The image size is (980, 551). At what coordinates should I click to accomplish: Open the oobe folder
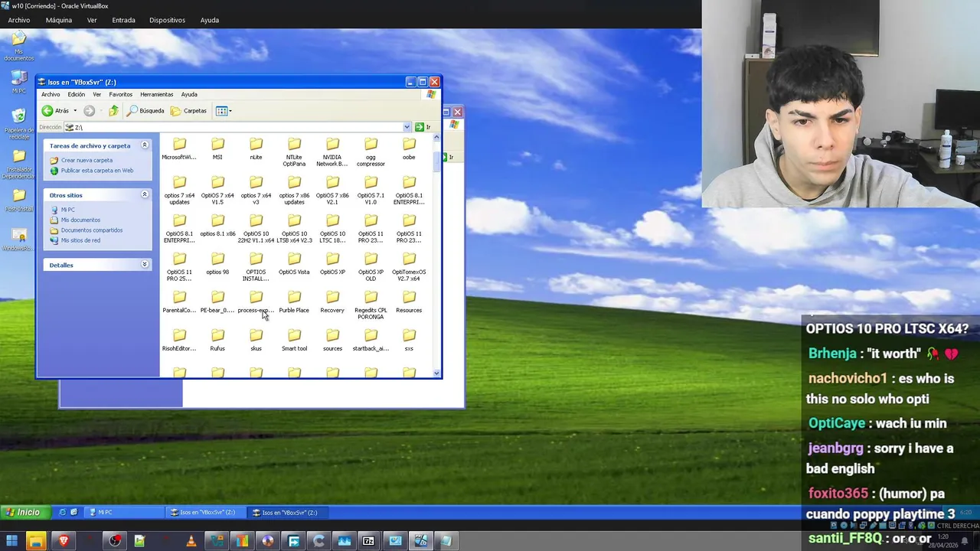point(409,148)
